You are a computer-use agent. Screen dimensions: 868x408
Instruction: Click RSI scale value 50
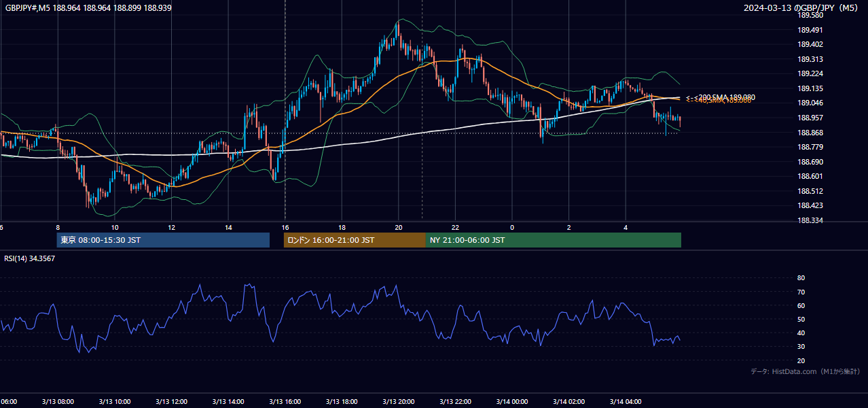(x=801, y=319)
